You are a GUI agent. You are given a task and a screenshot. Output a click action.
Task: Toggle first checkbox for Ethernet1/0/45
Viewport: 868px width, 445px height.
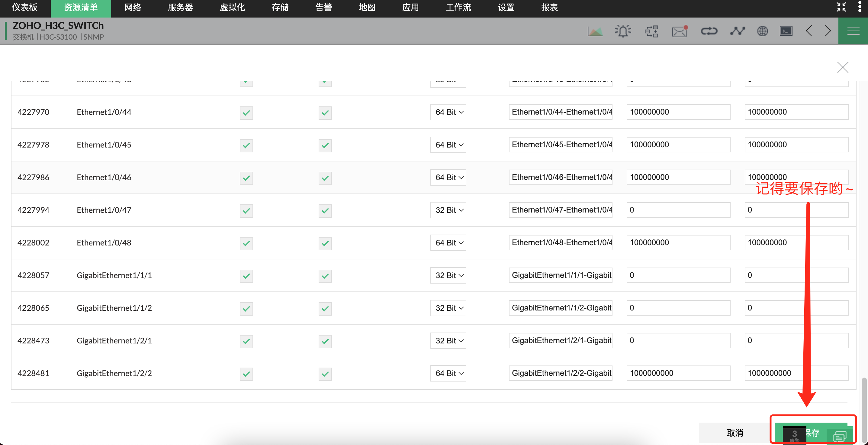click(246, 145)
